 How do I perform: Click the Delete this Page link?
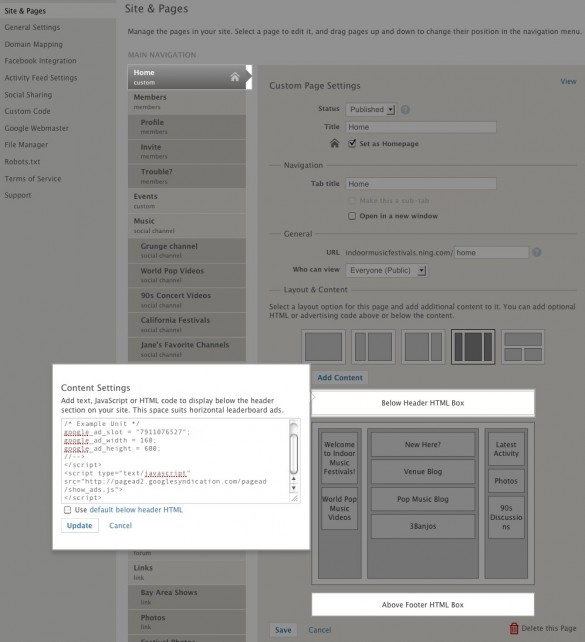point(549,628)
